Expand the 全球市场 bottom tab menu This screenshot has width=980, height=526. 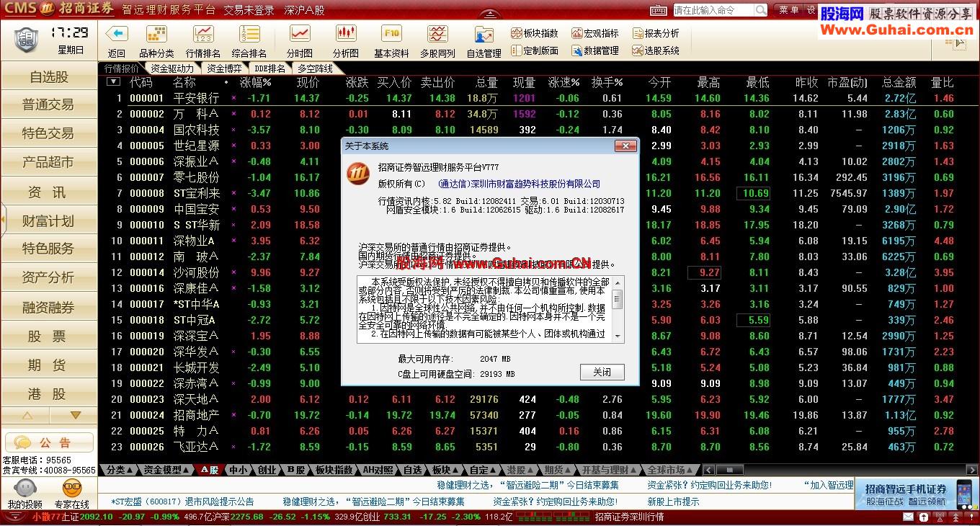[670, 470]
